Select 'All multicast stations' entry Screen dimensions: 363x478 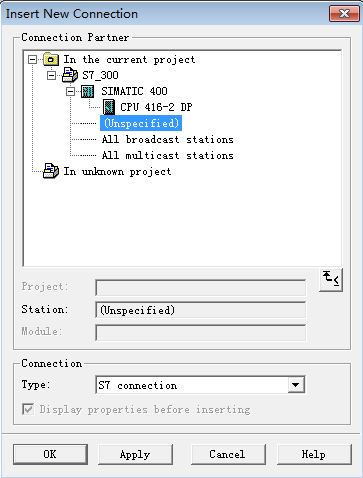click(168, 155)
